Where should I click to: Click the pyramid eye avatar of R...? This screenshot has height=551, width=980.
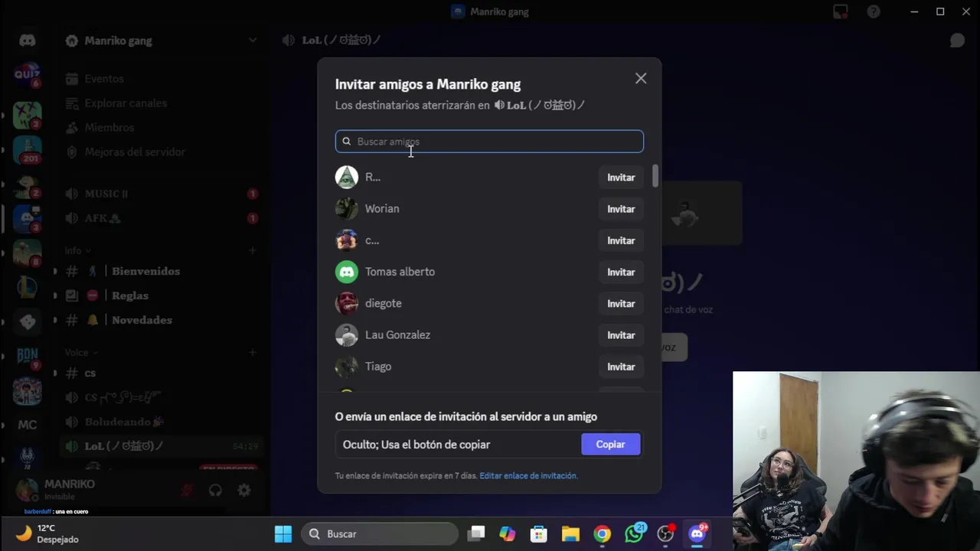[x=347, y=177]
